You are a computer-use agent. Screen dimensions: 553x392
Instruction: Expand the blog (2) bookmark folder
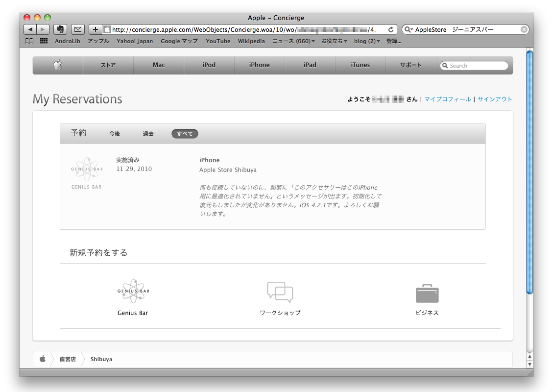pyautogui.click(x=367, y=41)
